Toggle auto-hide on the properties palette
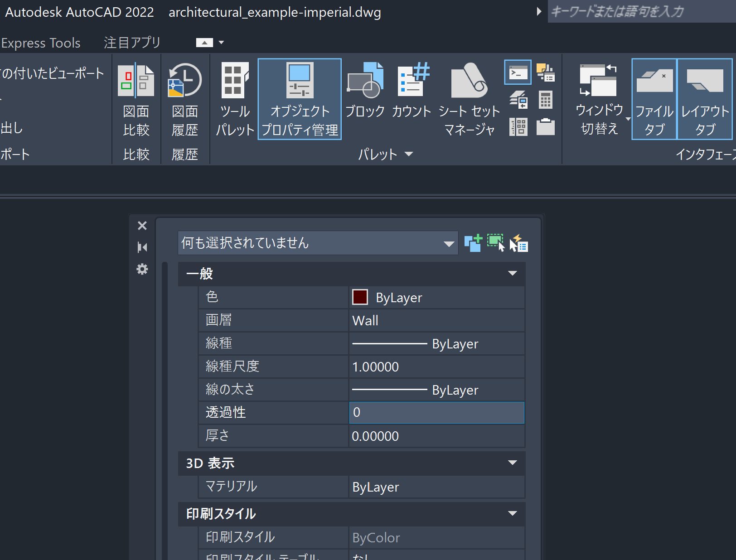The image size is (736, 560). 142,247
